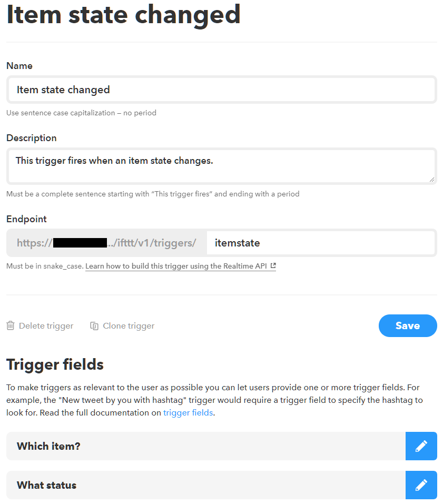Click the pencil icon for Which item?
This screenshot has height=504, width=443.
421,446
